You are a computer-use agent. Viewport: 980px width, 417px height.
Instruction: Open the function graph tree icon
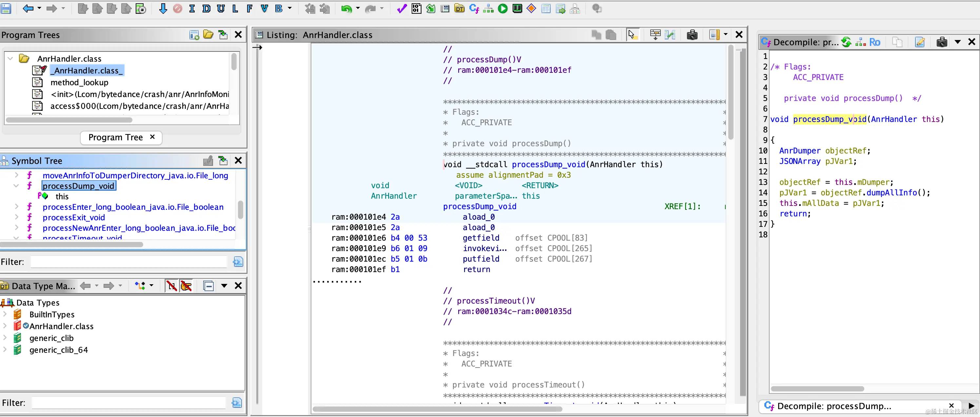[x=488, y=9]
